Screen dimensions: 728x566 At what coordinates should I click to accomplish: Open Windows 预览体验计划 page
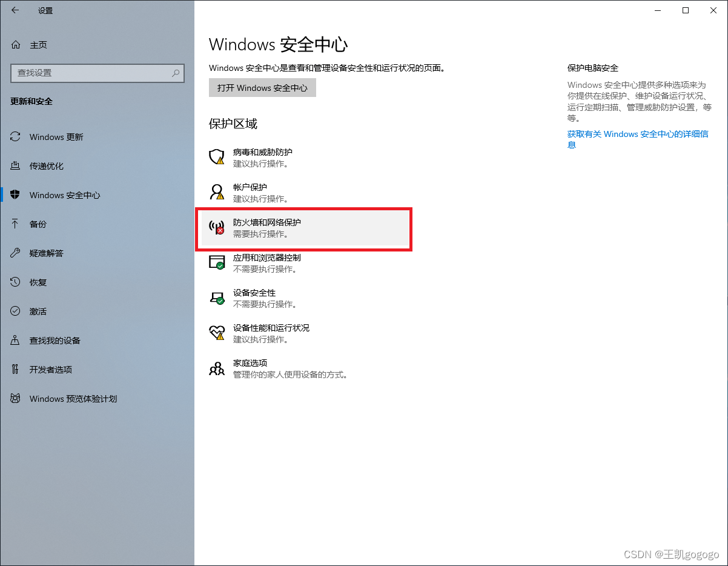pyautogui.click(x=97, y=399)
